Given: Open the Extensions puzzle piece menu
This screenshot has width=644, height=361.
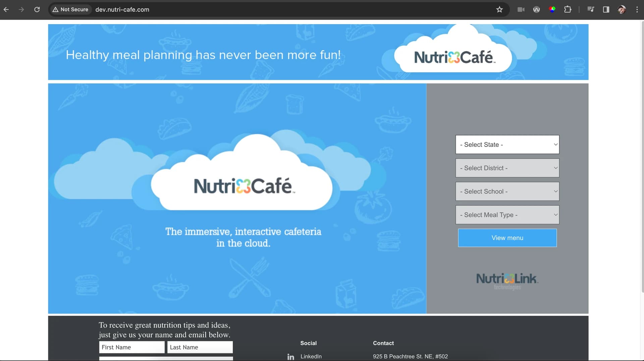Looking at the screenshot, I should [x=568, y=9].
